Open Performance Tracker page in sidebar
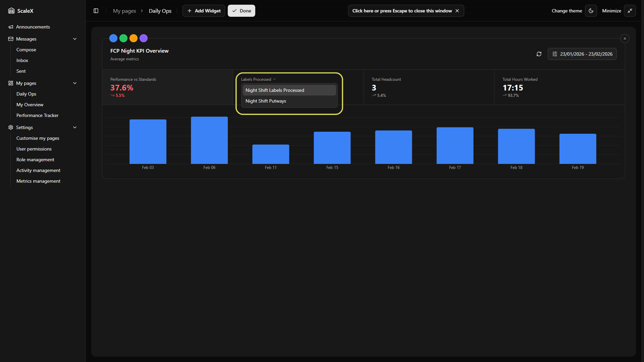Image resolution: width=644 pixels, height=362 pixels. 37,115
